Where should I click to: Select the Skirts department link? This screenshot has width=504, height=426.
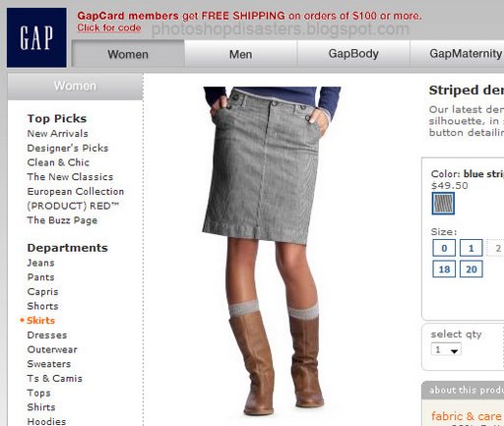click(40, 321)
